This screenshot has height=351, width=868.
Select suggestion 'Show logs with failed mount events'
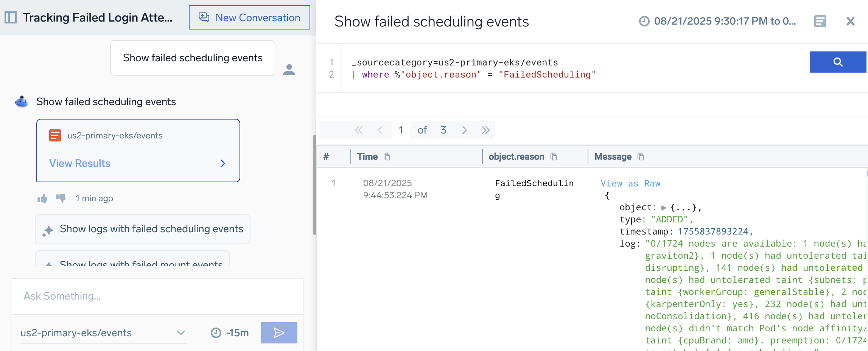click(x=132, y=259)
